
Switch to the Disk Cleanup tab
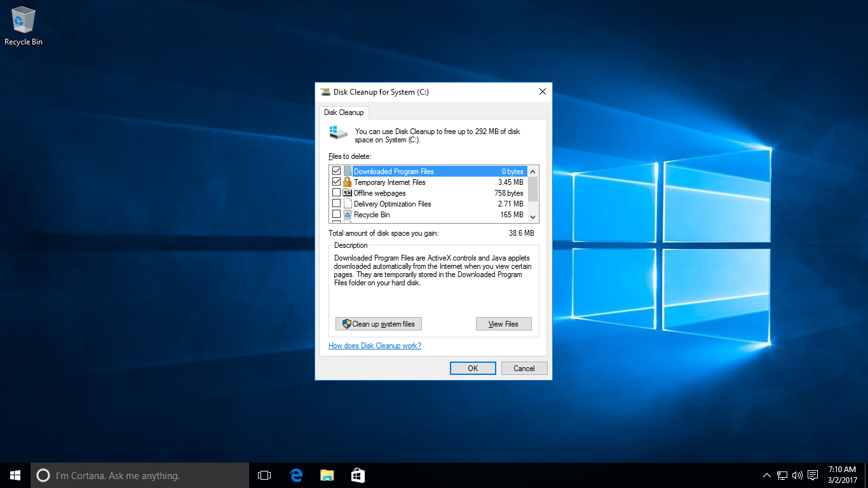[x=344, y=112]
